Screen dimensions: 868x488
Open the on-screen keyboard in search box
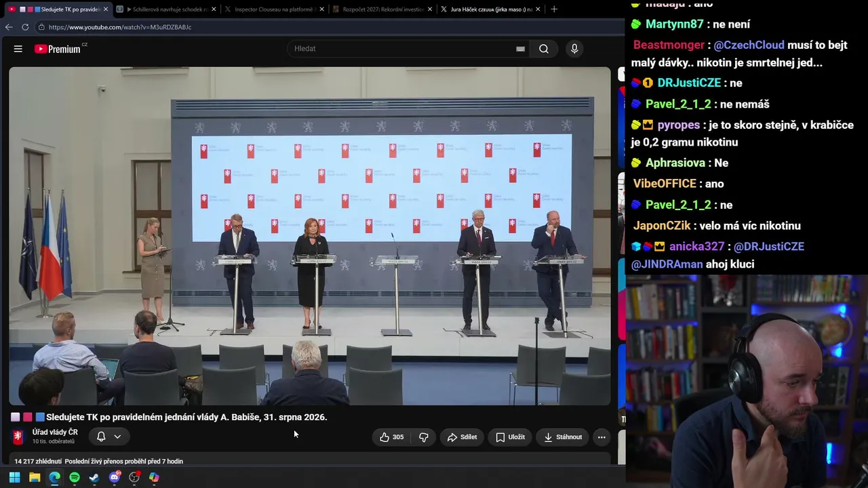pos(520,49)
